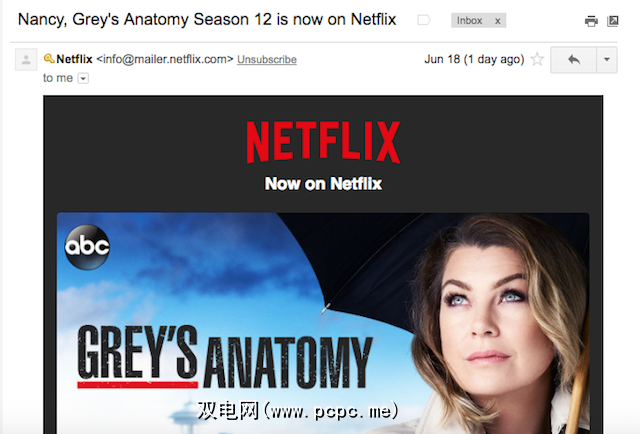Click the email subject line text
The width and height of the screenshot is (640, 434).
click(x=207, y=20)
